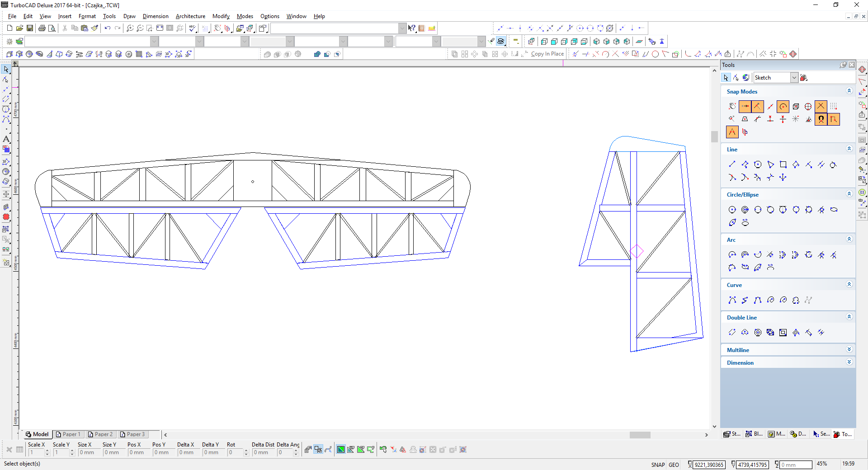868x470 pixels.
Task: Toggle the Magnetic point snap mode
Action: point(821,119)
